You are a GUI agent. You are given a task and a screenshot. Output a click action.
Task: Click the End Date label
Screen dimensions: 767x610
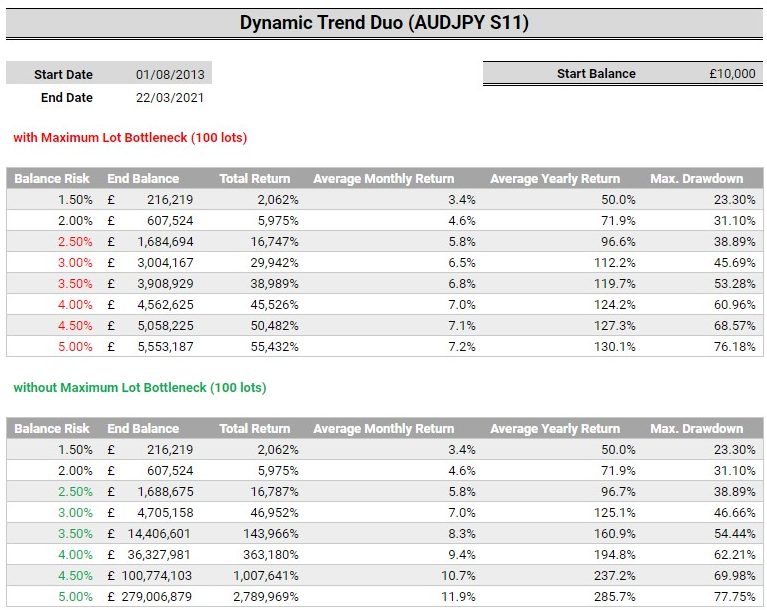coord(67,97)
